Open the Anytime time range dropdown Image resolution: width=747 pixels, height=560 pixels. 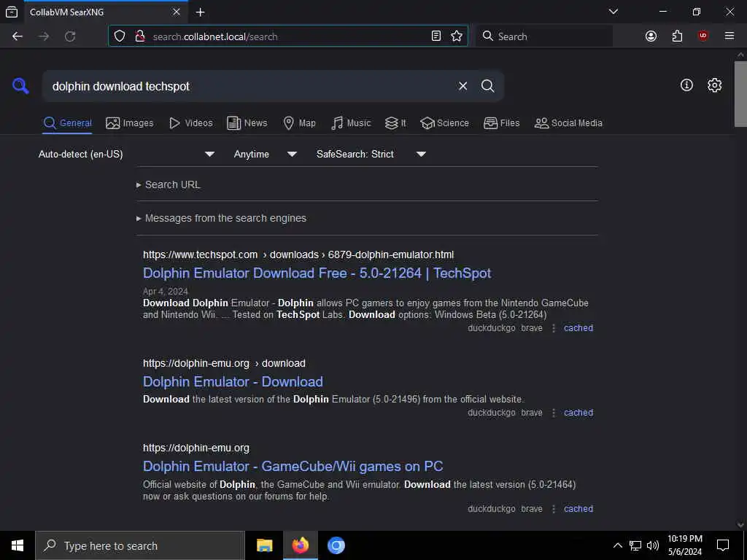(x=265, y=154)
